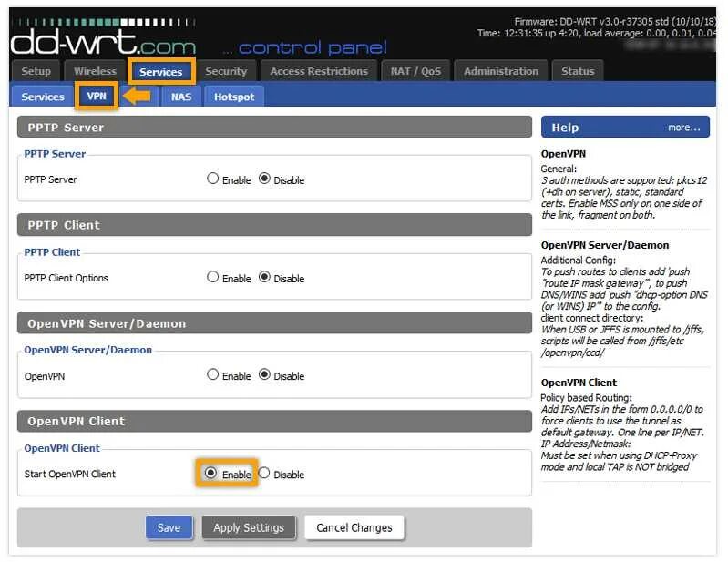Click the OpenVPN Client help heading
The image size is (728, 562).
point(579,383)
